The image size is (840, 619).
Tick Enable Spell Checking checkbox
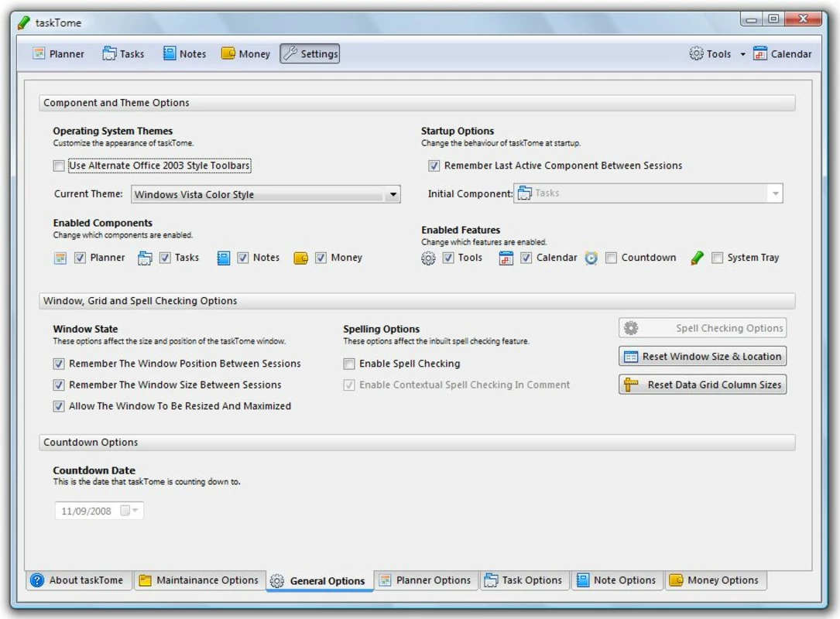click(349, 364)
